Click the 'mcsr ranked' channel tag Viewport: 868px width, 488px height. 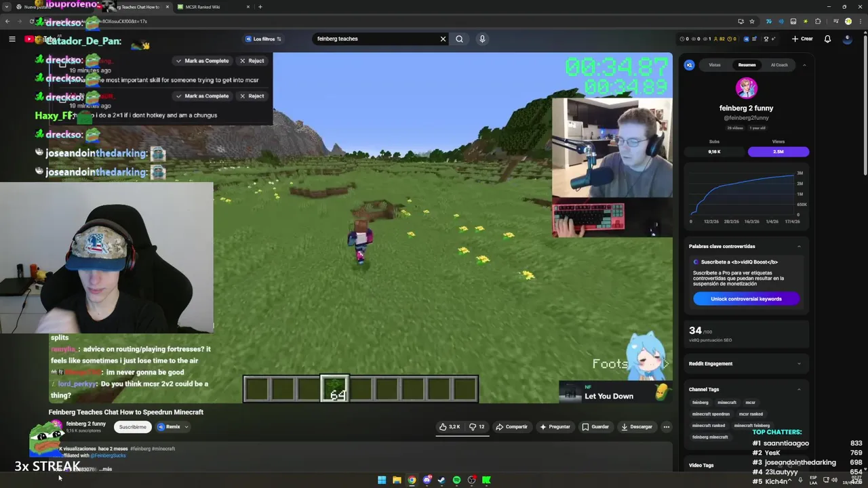751,414
